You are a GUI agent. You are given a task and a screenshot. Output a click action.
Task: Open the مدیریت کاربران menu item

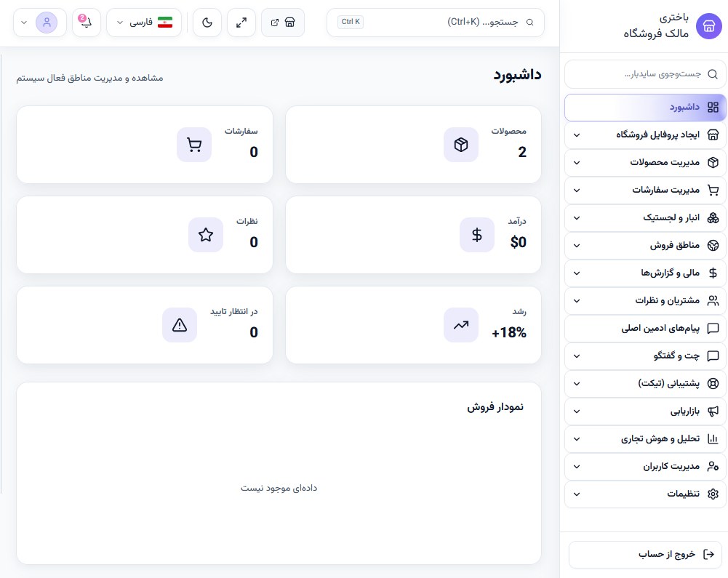click(x=645, y=467)
